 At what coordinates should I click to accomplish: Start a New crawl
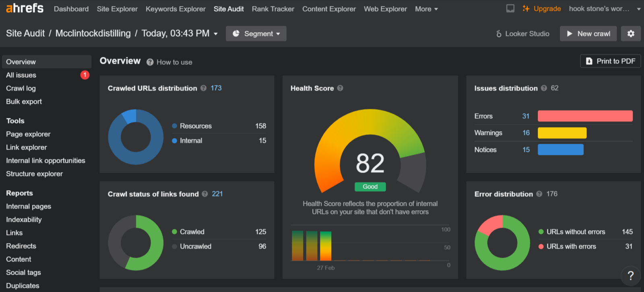coord(588,34)
